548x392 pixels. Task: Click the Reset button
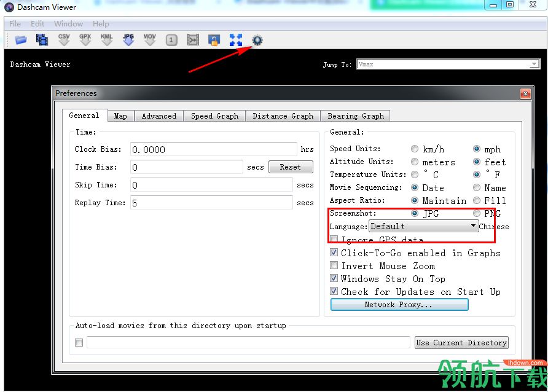291,167
